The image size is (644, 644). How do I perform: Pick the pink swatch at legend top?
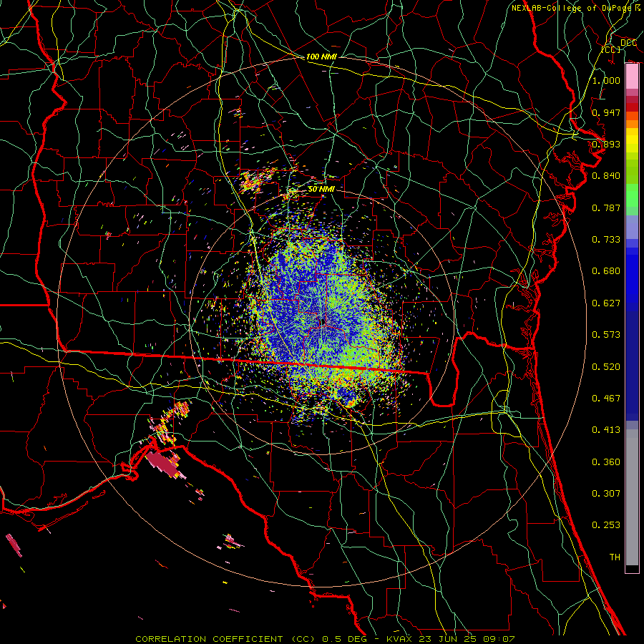[632, 77]
